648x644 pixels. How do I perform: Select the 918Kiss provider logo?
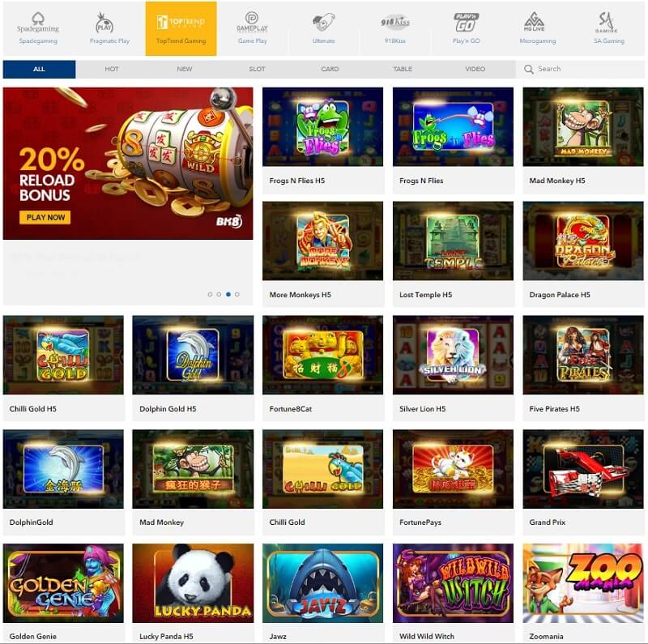point(395,22)
